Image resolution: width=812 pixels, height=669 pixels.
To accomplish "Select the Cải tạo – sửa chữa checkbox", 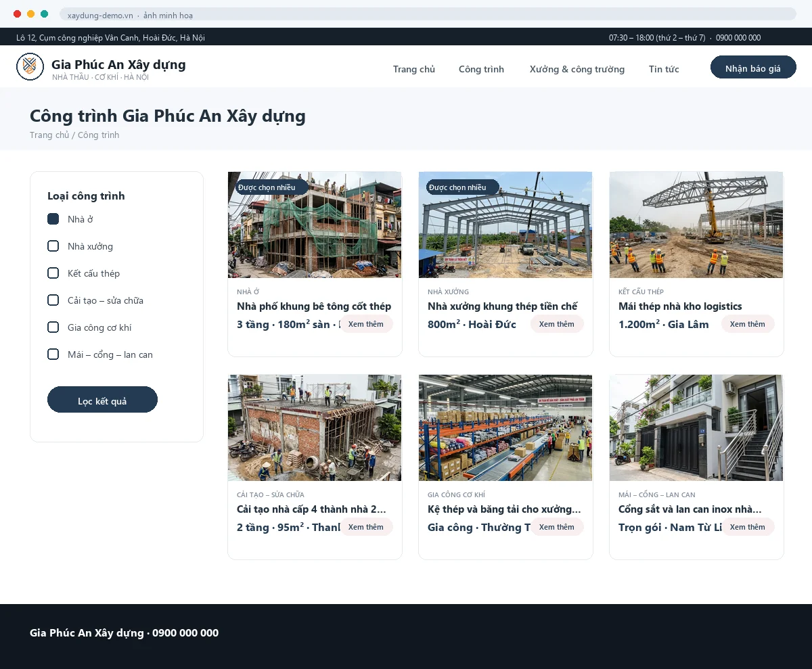I will 53,300.
